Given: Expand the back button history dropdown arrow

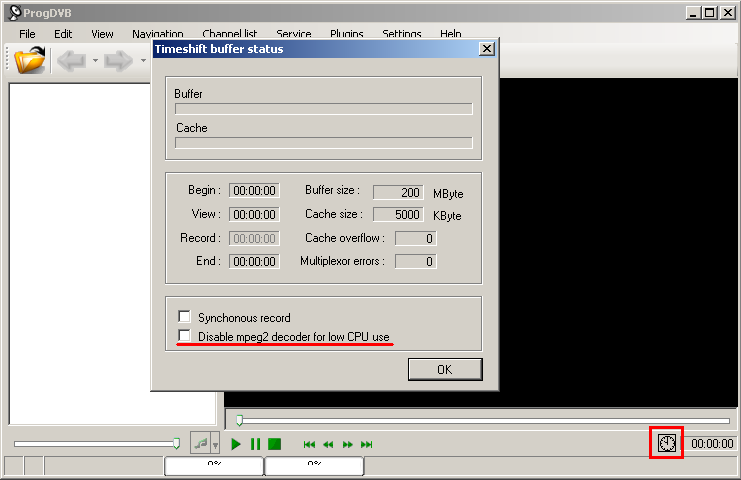Looking at the screenshot, I should pos(95,61).
